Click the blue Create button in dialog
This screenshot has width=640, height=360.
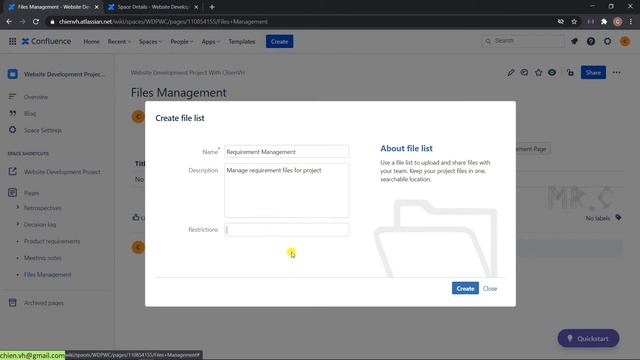point(465,288)
